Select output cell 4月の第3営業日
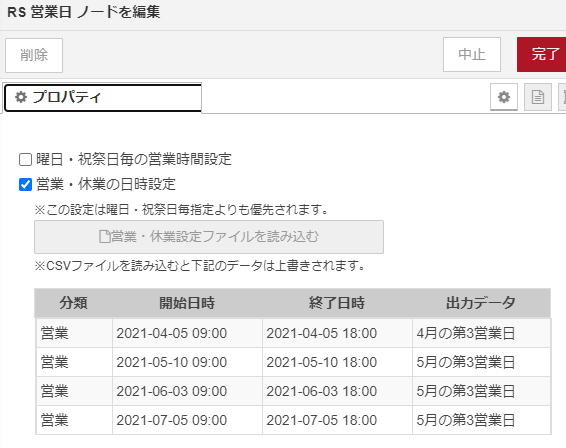Screen dimensions: 566x448 [x=482, y=333]
